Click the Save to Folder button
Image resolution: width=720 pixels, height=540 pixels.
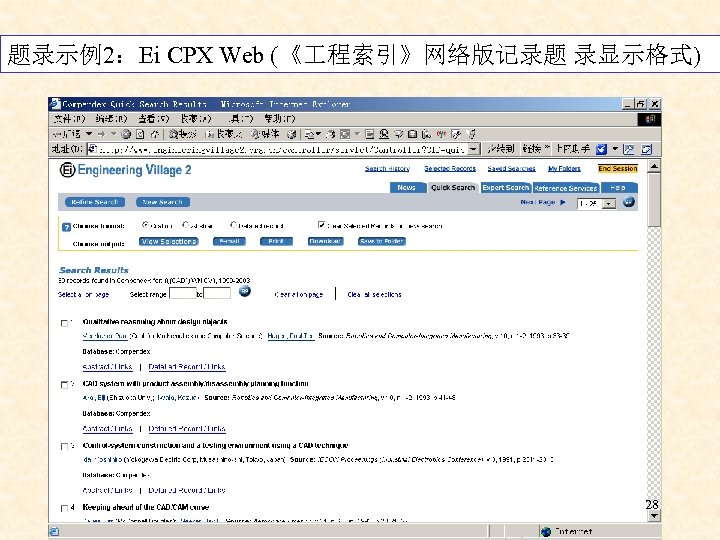pyautogui.click(x=382, y=242)
